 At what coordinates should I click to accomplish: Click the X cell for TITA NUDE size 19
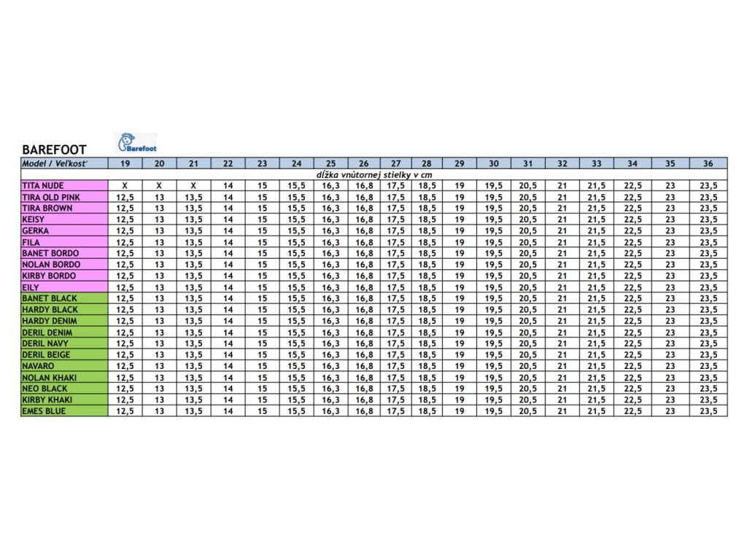[x=125, y=186]
